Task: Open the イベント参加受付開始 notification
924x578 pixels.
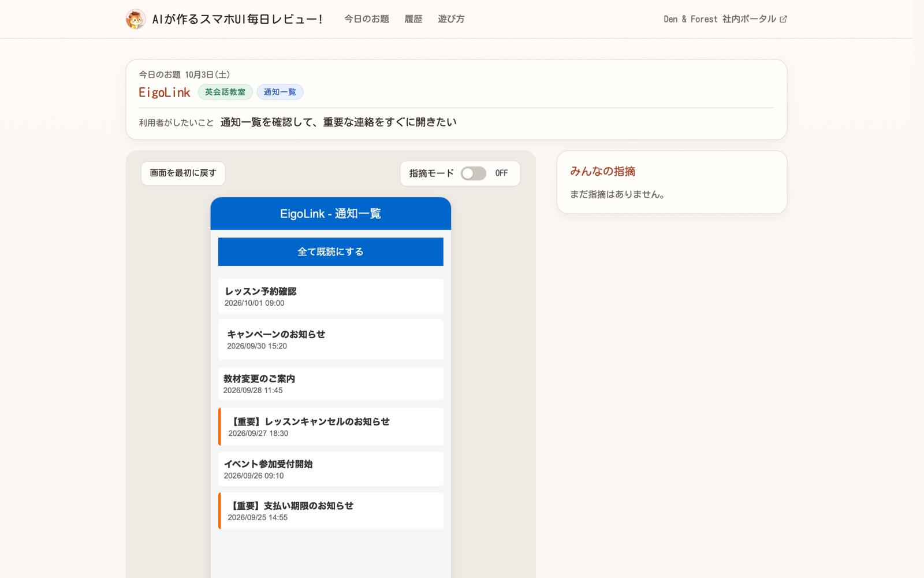Action: pos(330,469)
